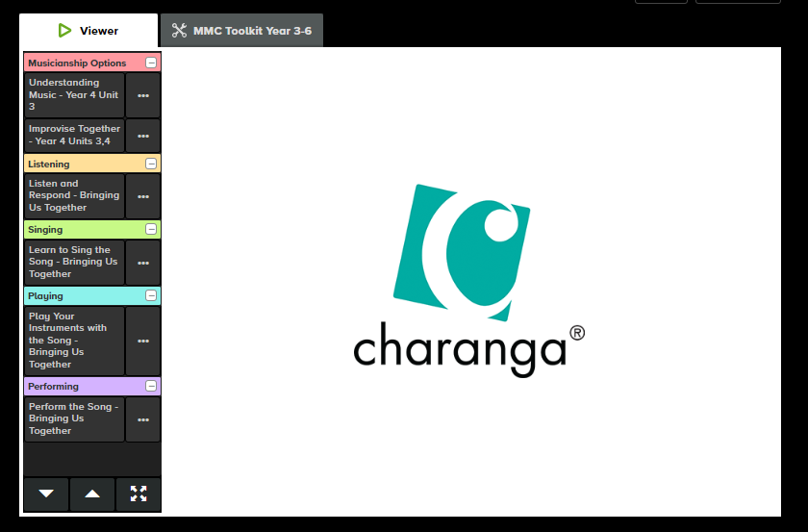The image size is (808, 532).
Task: Open more options for Learn to Sing
Action: pyautogui.click(x=143, y=263)
